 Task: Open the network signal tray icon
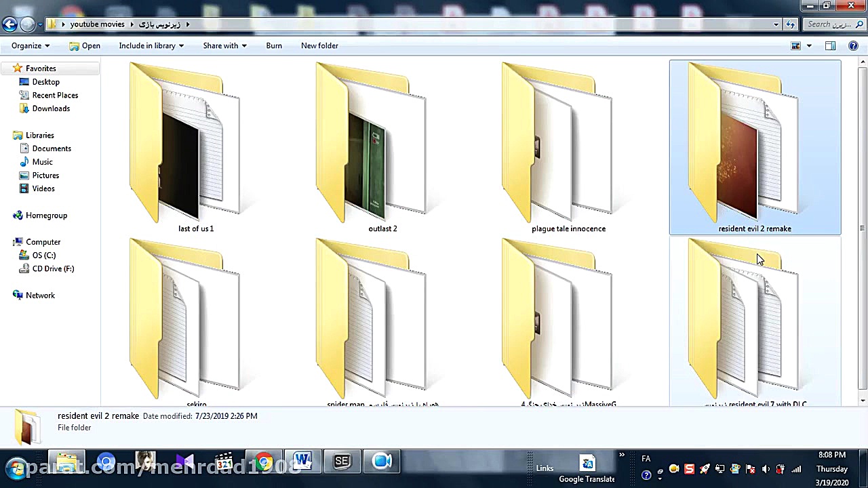796,469
